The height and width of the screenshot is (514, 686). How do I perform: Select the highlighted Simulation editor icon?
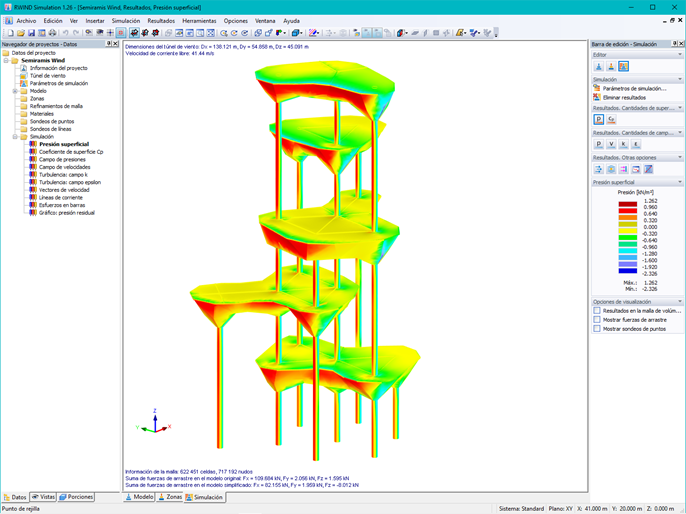click(x=623, y=66)
